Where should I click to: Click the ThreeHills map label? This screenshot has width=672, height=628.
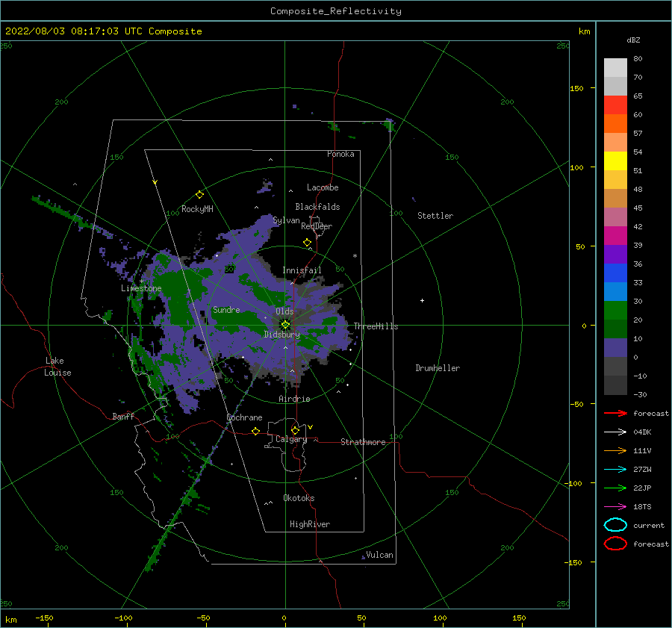(376, 326)
